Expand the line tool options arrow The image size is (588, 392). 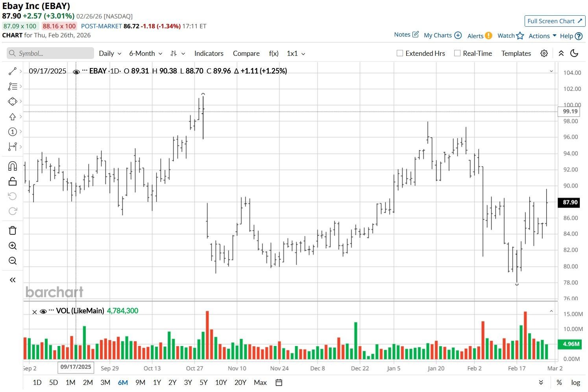click(20, 71)
